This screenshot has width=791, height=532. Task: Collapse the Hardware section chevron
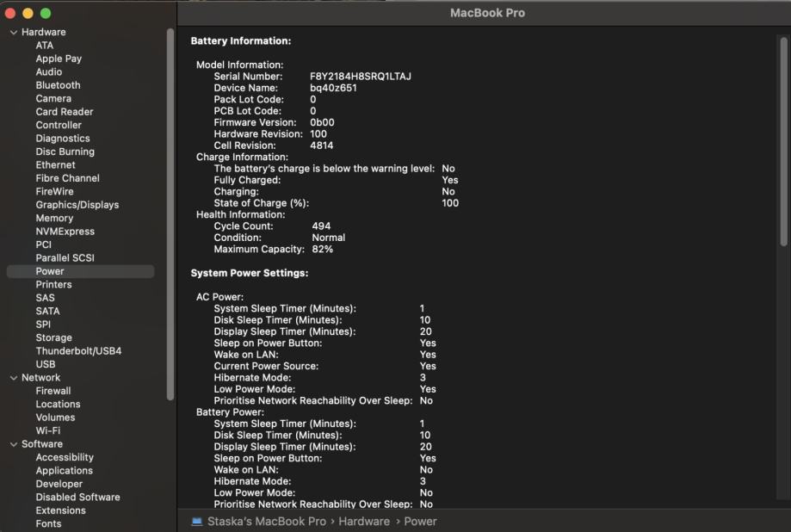(x=14, y=33)
